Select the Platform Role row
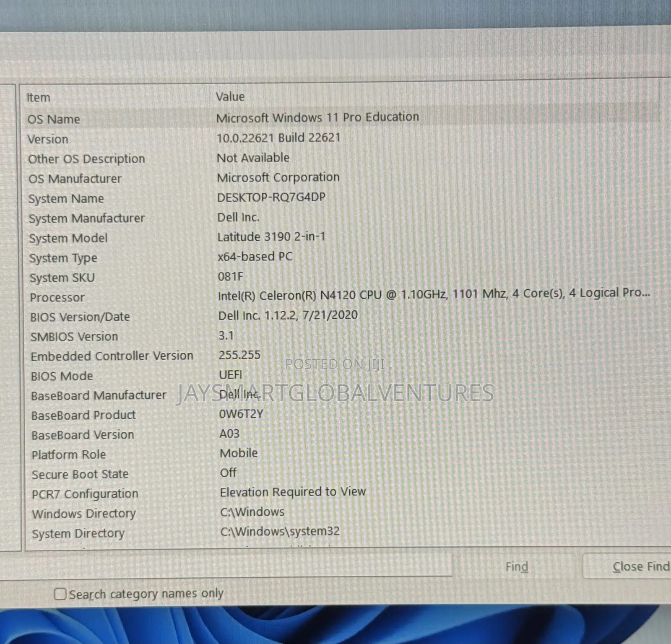 342,454
